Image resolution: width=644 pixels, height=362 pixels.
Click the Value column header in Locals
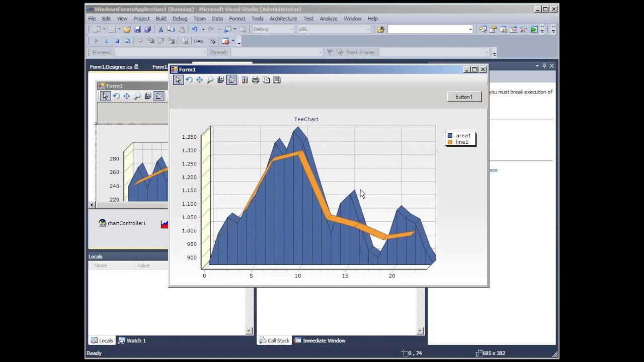coord(151,265)
